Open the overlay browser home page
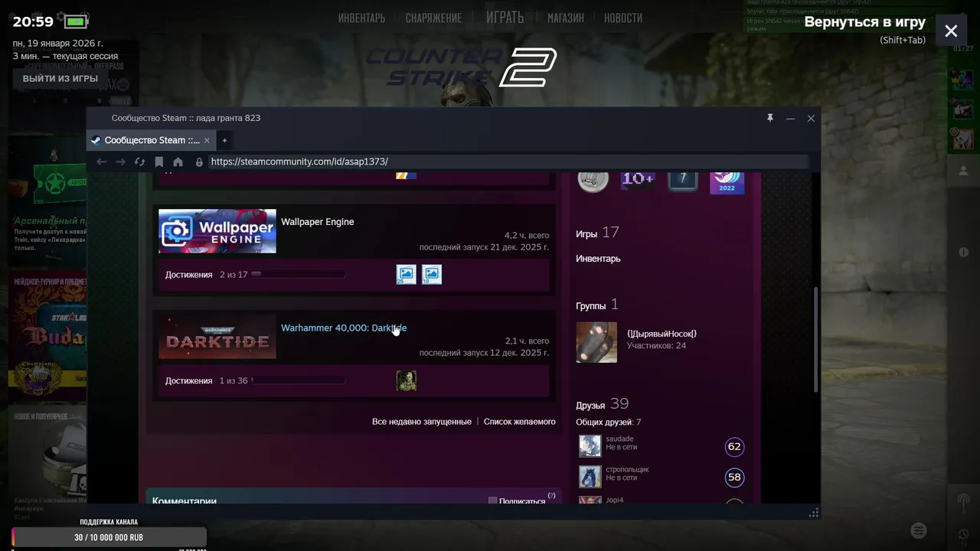Viewport: 980px width, 551px height. coord(178,161)
